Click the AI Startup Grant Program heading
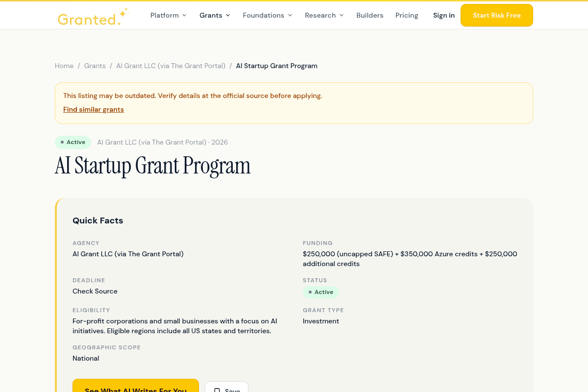 153,166
